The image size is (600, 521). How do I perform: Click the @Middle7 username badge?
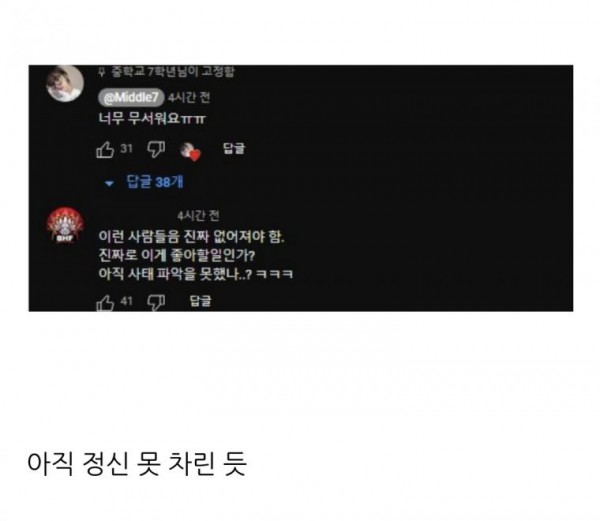pyautogui.click(x=131, y=98)
